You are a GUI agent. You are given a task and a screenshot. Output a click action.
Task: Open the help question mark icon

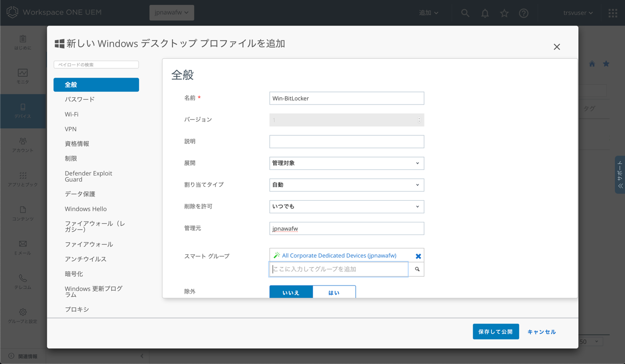[x=524, y=13]
